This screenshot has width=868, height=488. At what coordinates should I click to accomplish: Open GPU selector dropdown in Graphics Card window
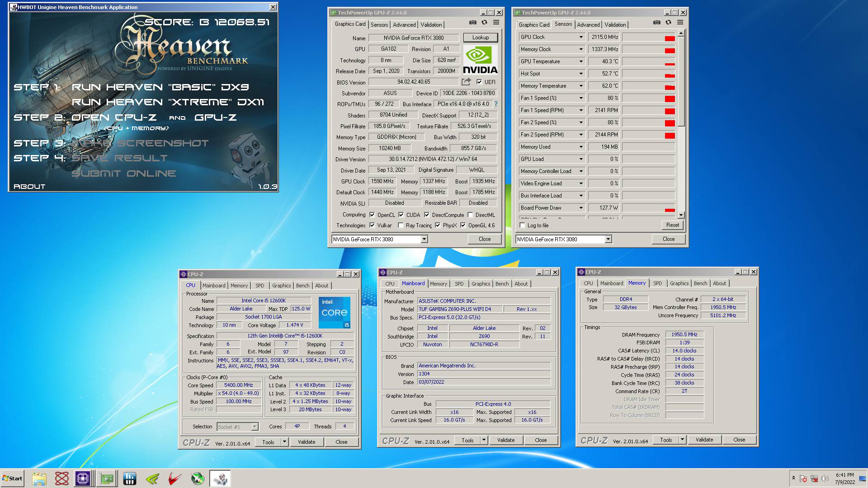[424, 239]
